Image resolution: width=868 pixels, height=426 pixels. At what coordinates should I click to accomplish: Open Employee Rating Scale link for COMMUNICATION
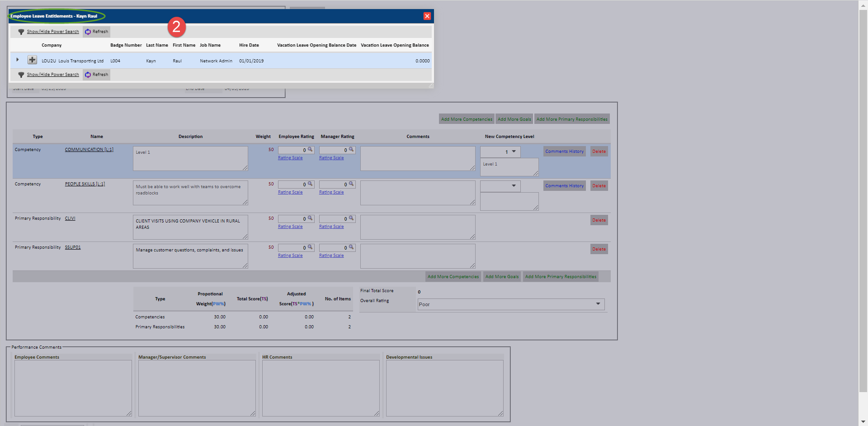point(290,158)
